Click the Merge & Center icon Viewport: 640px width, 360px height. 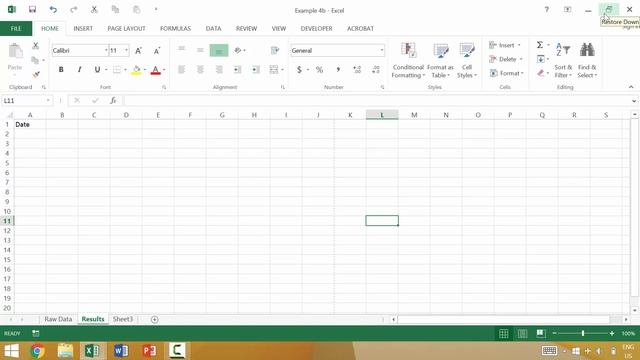[273, 70]
